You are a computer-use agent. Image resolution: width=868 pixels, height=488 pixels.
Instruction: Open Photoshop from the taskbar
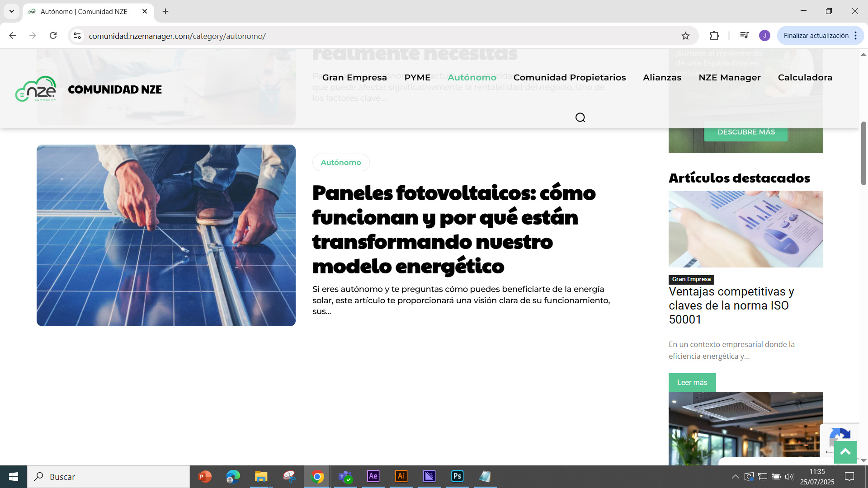pyautogui.click(x=458, y=477)
